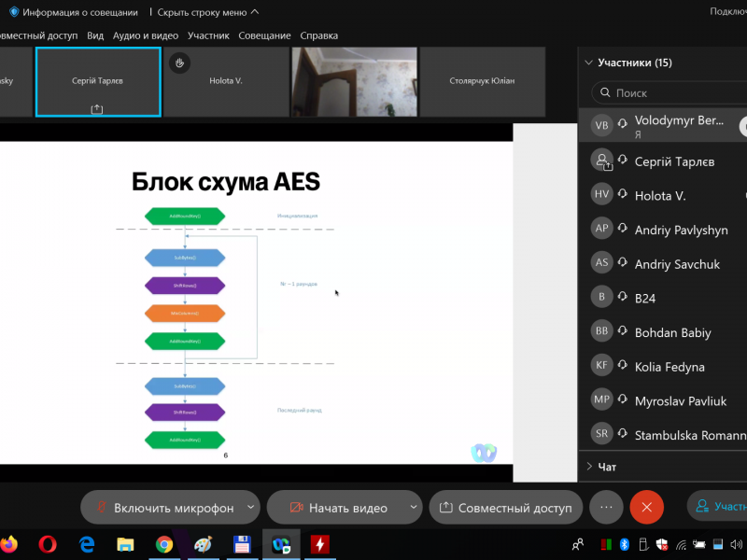Open the three-dots more options button
747x560 pixels.
[606, 507]
